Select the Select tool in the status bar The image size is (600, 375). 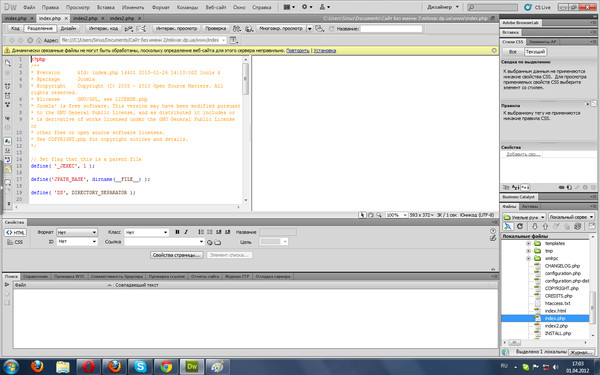pos(362,215)
